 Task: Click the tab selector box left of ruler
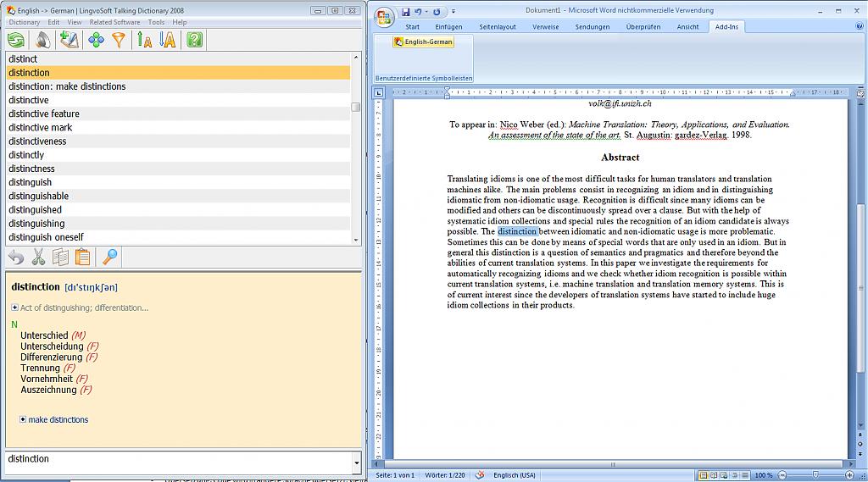pos(379,93)
